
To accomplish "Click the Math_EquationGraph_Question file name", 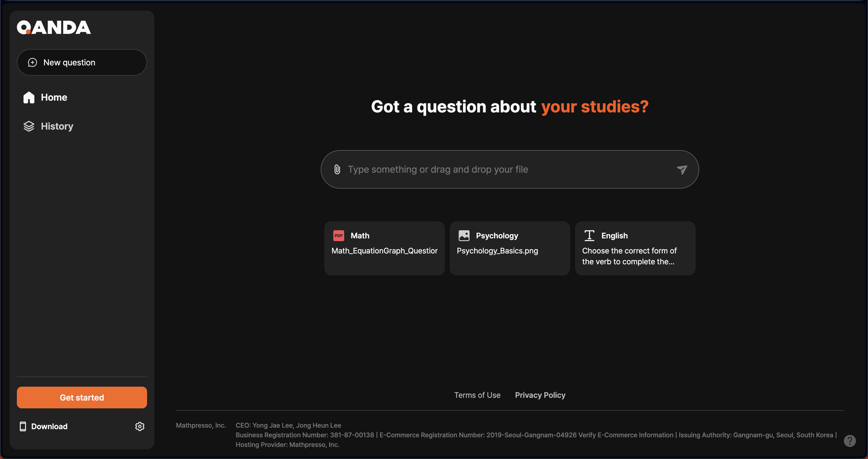I will click(x=385, y=251).
